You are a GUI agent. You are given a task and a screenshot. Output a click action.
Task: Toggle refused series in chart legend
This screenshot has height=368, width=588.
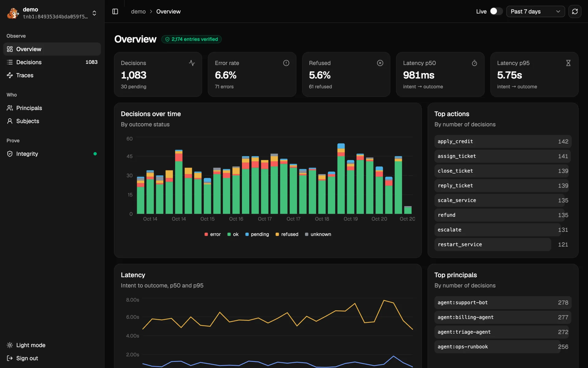coord(287,234)
